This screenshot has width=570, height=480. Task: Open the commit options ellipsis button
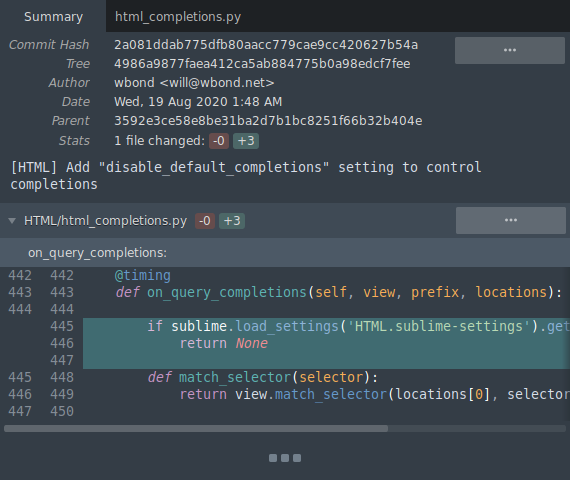click(x=510, y=50)
